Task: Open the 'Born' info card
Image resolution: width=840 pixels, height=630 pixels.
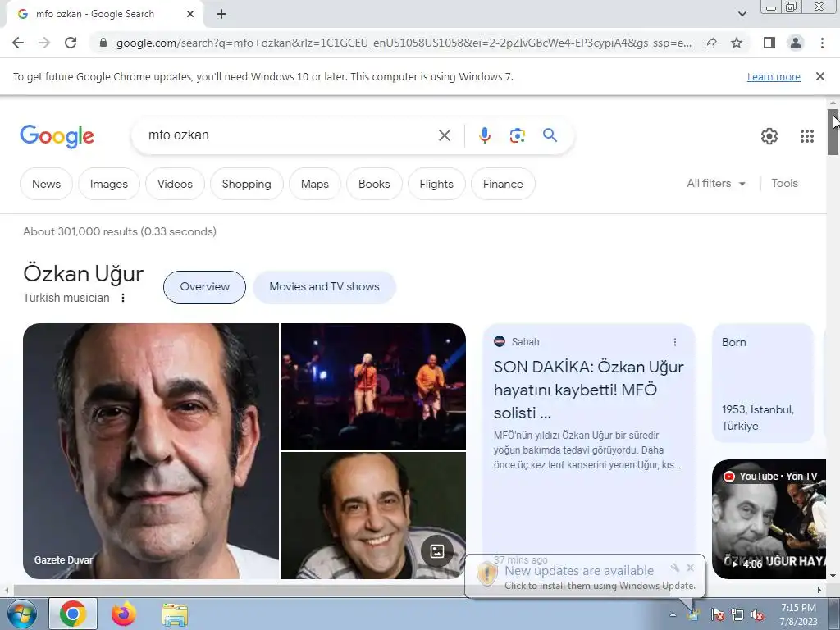Action: point(763,382)
